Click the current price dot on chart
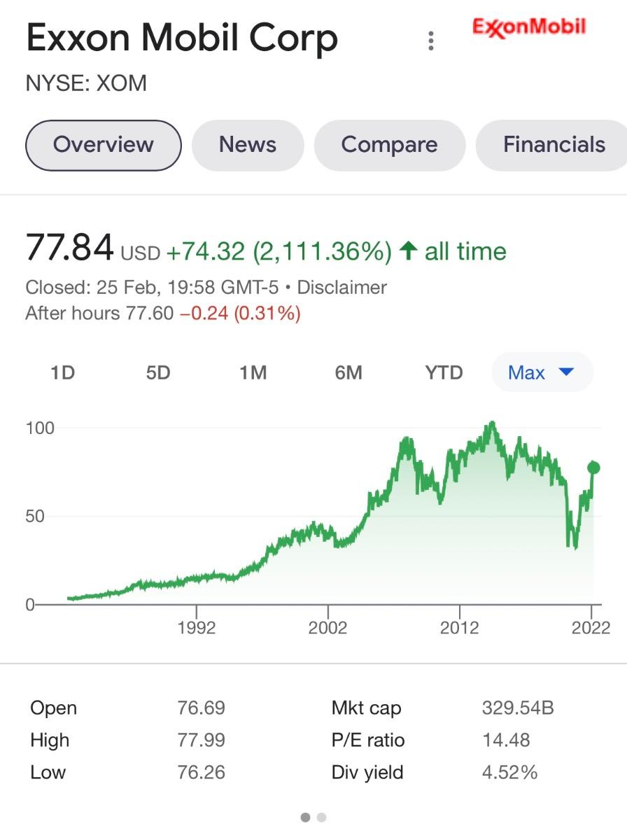 593,468
